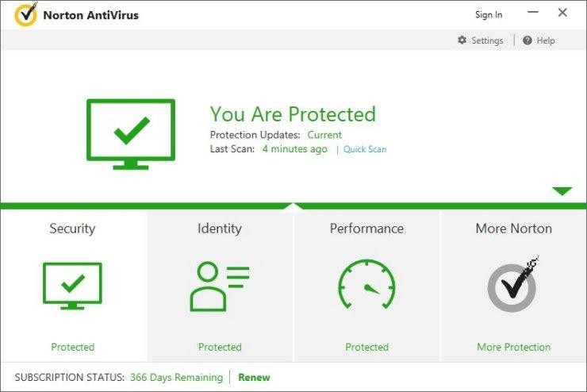Click More Protection link
587x392 pixels.
[514, 347]
